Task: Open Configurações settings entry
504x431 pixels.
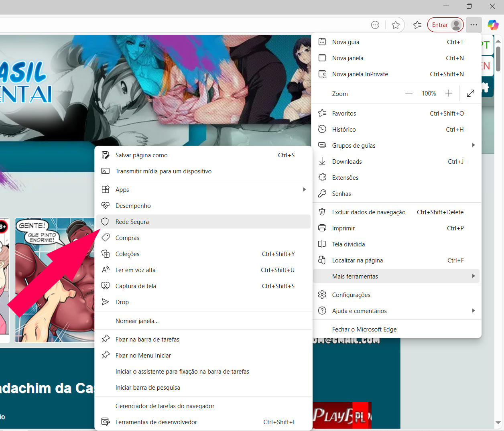Action: pyautogui.click(x=396, y=295)
